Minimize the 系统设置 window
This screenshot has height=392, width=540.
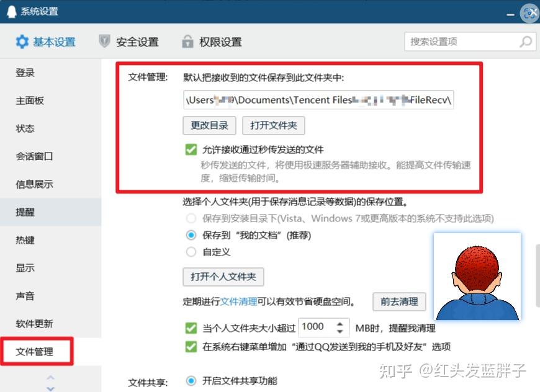click(x=510, y=14)
